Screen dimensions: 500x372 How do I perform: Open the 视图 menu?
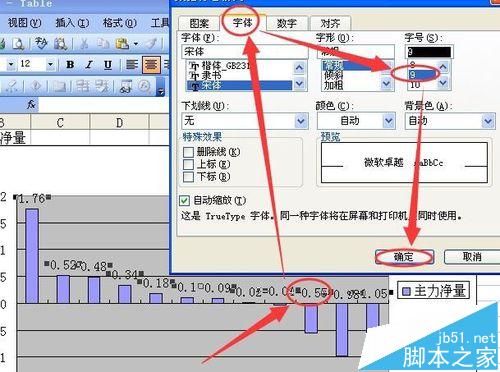click(x=24, y=23)
